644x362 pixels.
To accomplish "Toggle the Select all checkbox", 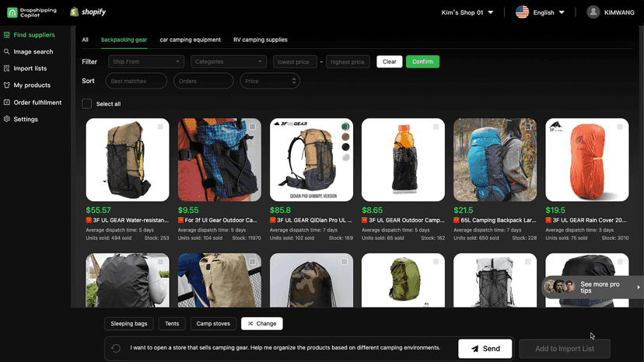I will click(x=86, y=103).
